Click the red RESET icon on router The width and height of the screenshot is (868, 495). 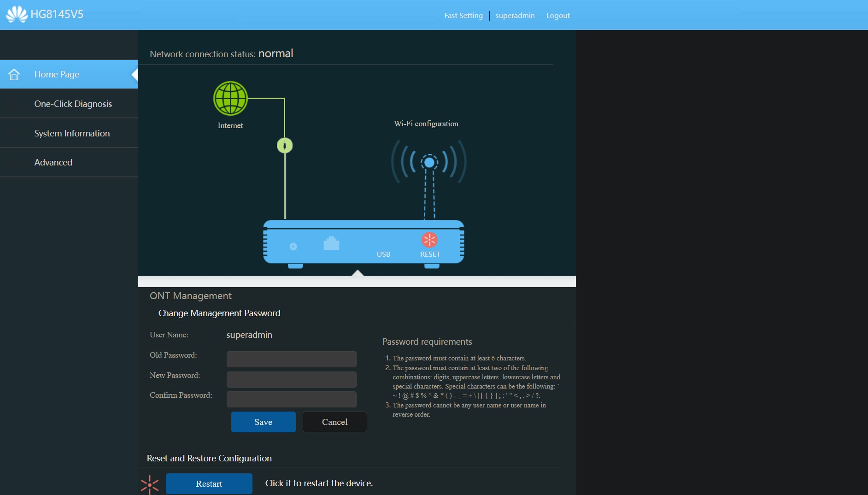coord(429,240)
